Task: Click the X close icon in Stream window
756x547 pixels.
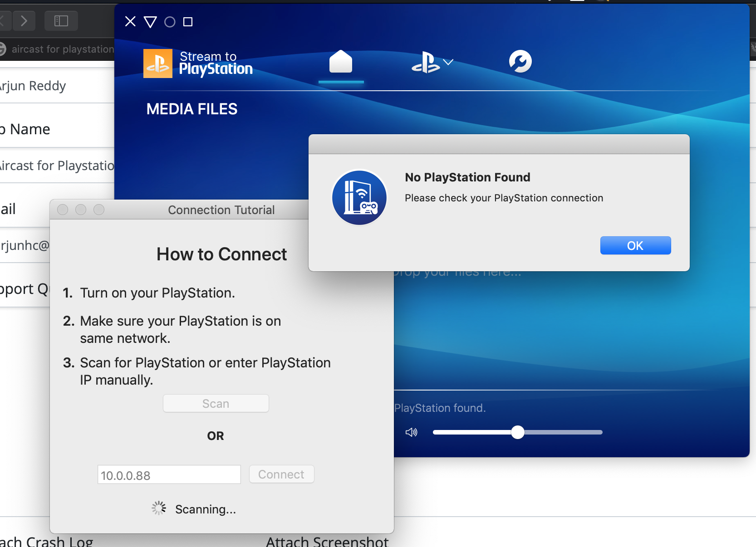Action: click(x=130, y=21)
